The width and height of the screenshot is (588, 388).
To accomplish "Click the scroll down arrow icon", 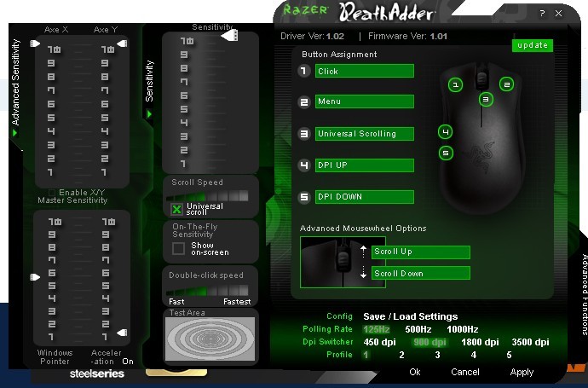I will tap(363, 272).
